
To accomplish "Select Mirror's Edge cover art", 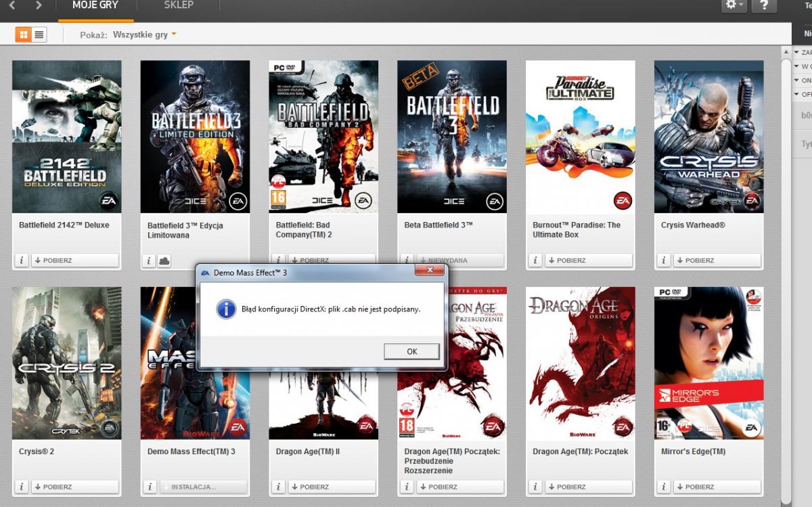I will click(709, 363).
